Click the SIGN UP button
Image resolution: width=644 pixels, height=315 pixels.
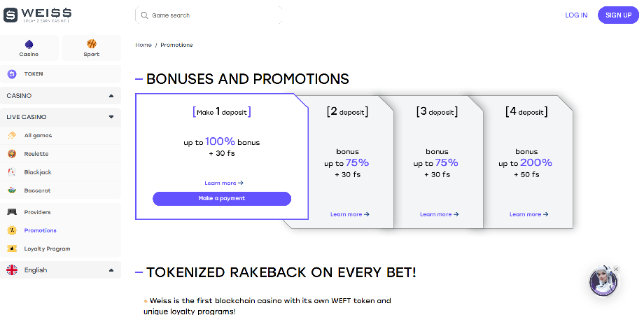[618, 15]
